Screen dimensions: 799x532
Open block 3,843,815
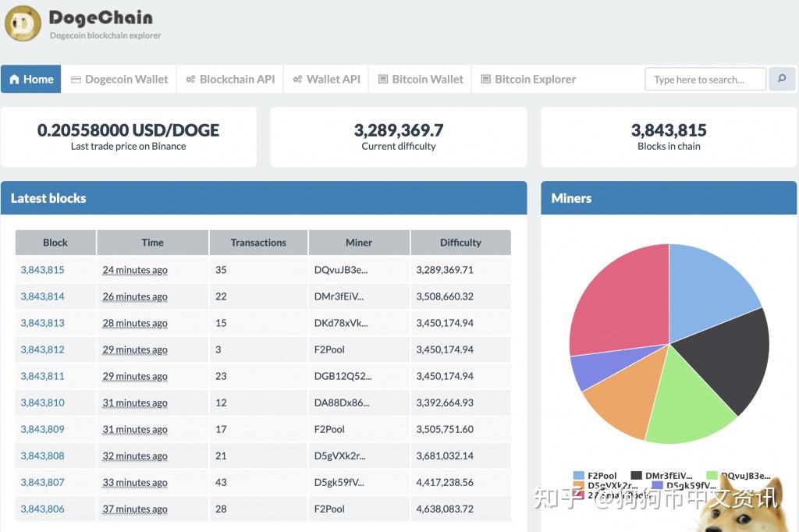coord(42,270)
